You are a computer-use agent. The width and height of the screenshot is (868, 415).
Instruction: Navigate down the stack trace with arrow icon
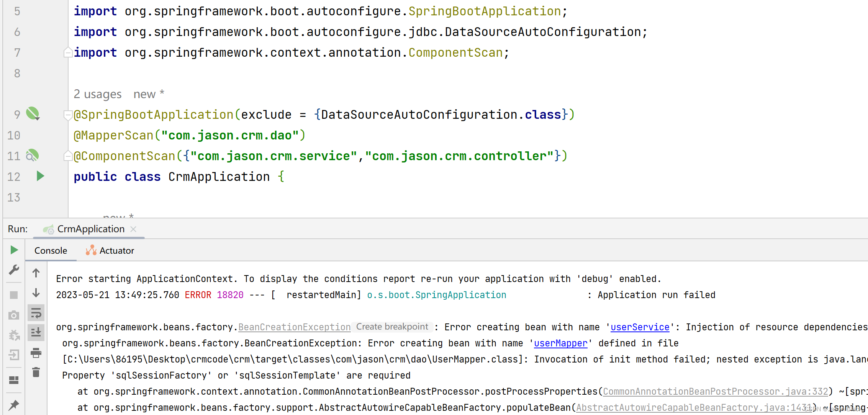pyautogui.click(x=36, y=293)
